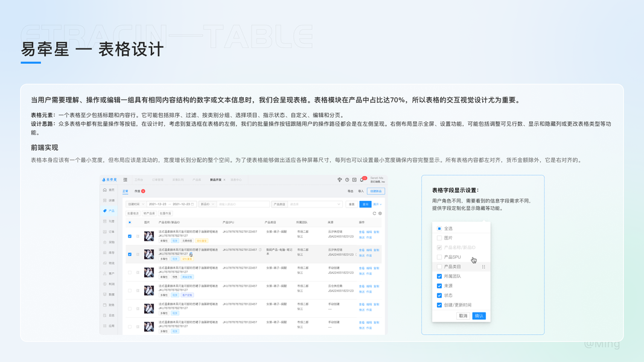Uncheck the 来源 field checkbox
The image size is (644, 362).
coord(439,286)
